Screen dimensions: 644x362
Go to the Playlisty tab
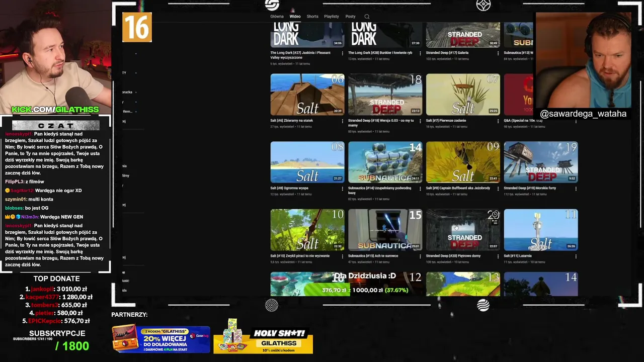[x=331, y=17]
